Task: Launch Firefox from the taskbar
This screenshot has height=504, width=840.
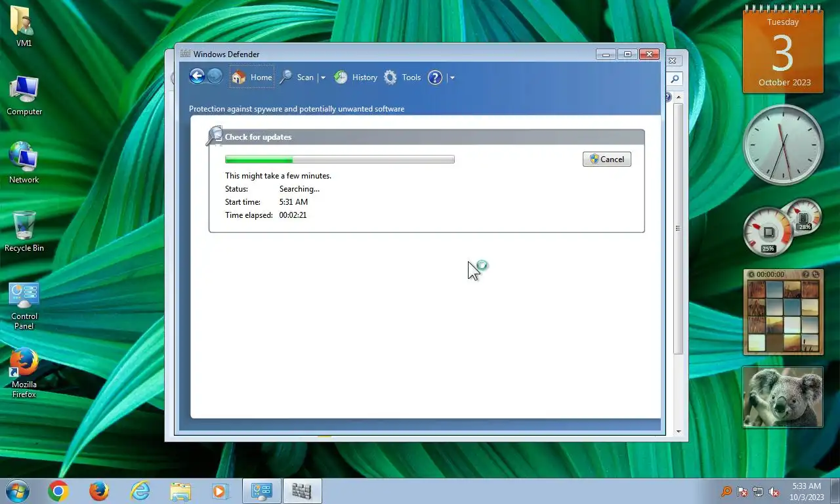Action: [99, 491]
